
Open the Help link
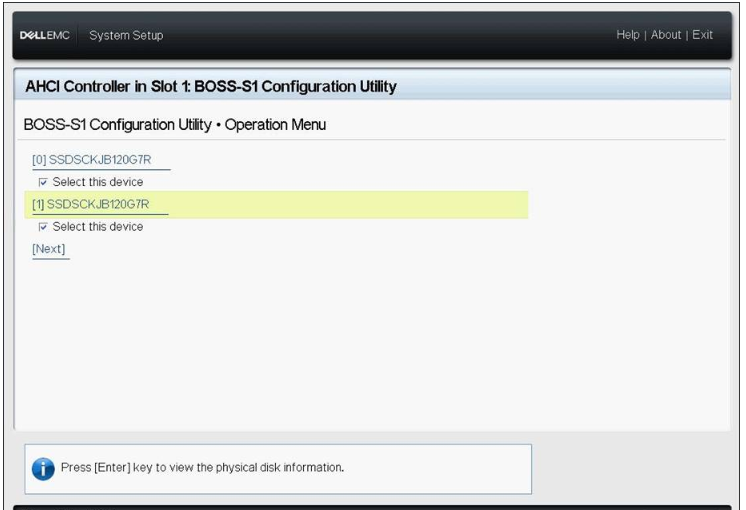coord(628,35)
